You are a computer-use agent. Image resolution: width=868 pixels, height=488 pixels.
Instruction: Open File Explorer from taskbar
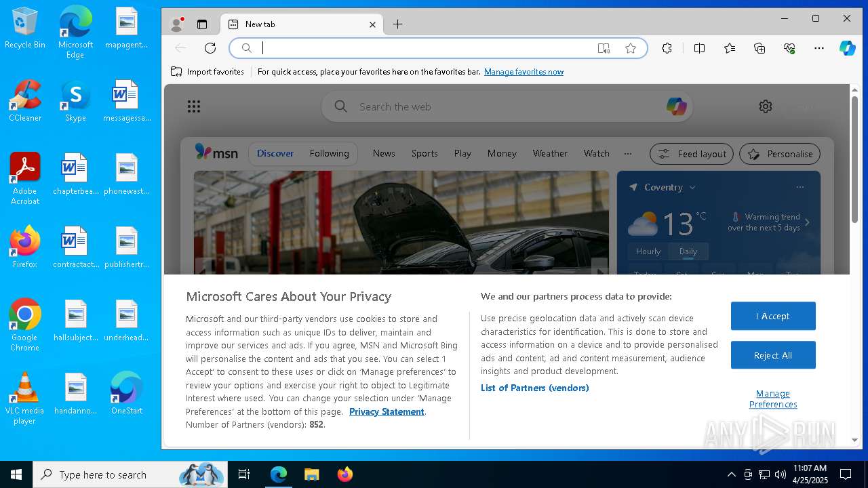(311, 474)
